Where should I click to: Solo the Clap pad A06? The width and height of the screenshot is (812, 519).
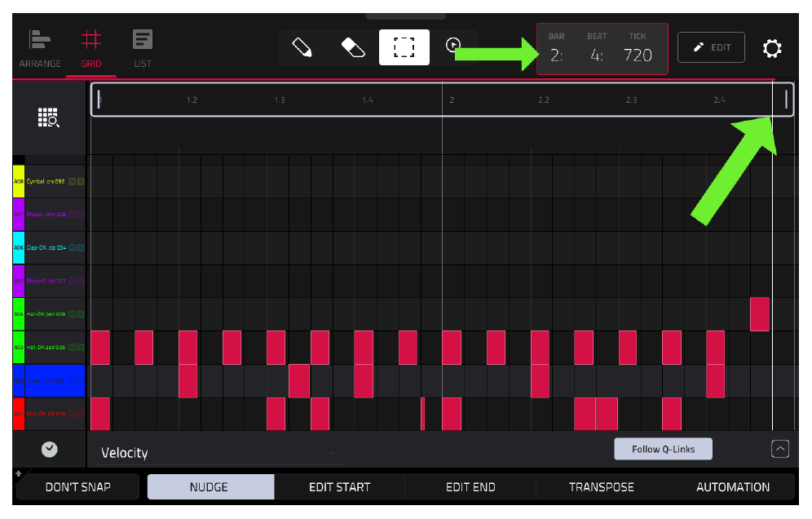(80, 247)
